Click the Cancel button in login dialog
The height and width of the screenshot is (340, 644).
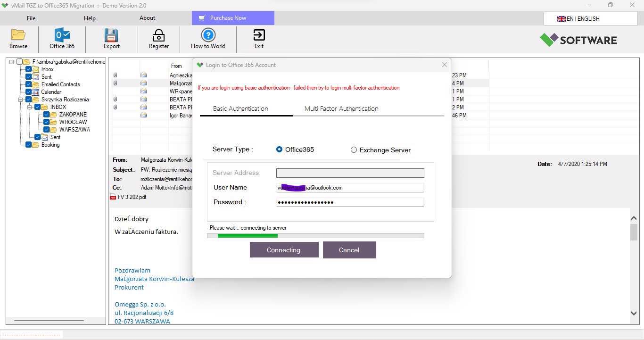[x=349, y=250]
